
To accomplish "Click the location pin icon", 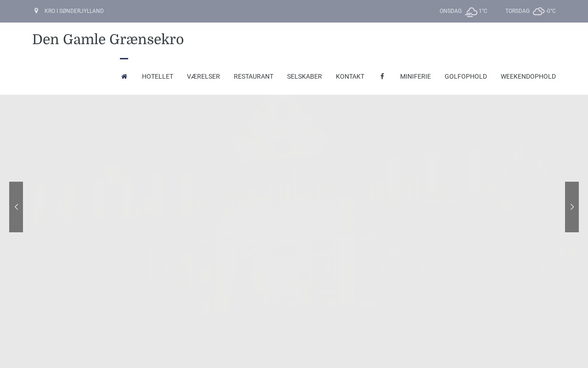I will (x=36, y=11).
